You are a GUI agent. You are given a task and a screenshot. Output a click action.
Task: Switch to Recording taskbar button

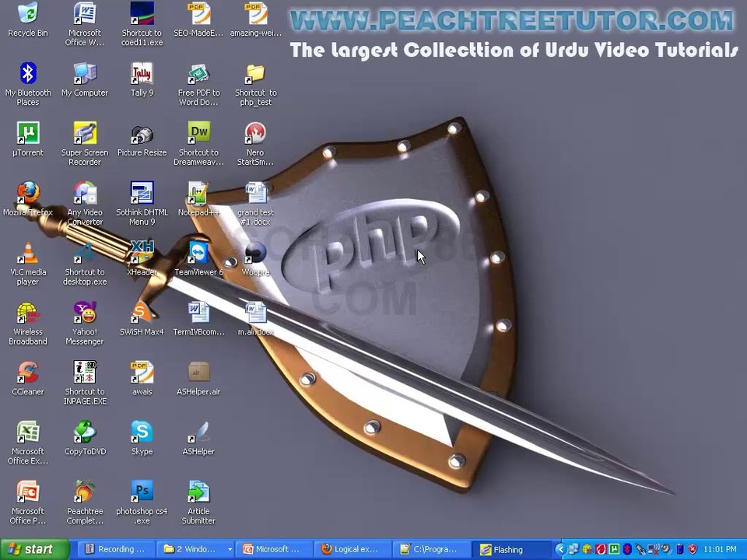point(116,550)
